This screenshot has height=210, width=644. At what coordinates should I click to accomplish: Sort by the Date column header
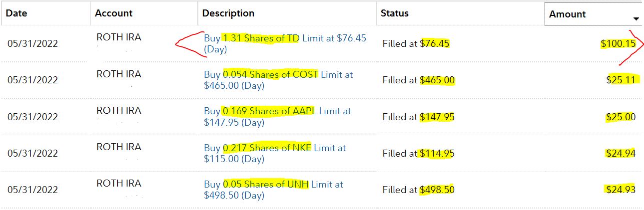coord(16,13)
